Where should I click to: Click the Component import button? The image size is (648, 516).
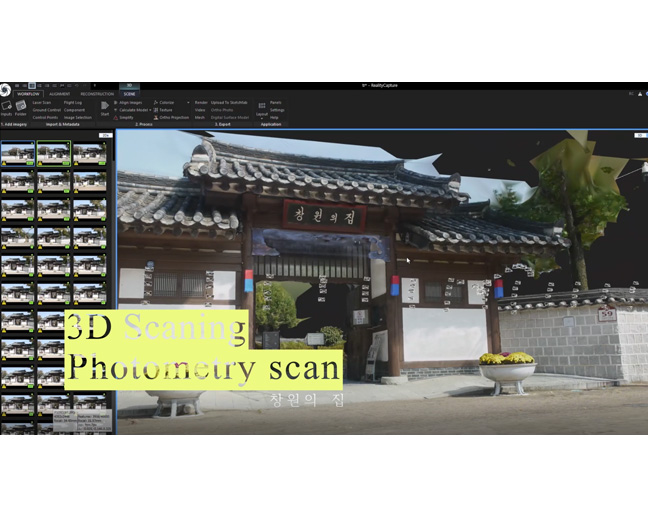[74, 110]
